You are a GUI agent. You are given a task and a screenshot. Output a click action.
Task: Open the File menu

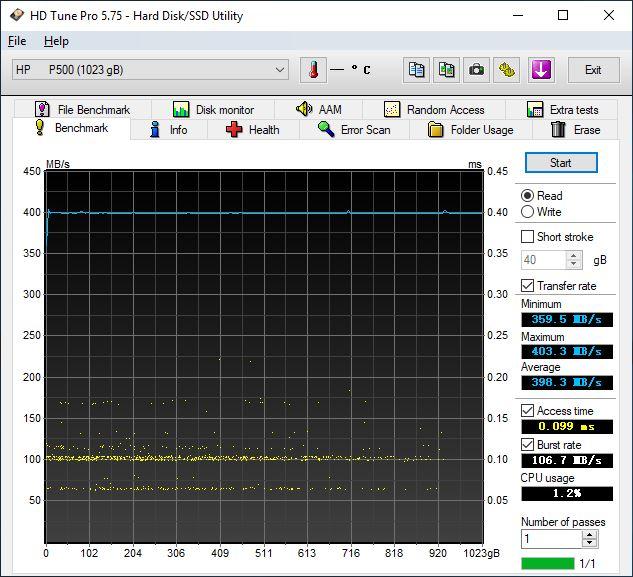17,41
